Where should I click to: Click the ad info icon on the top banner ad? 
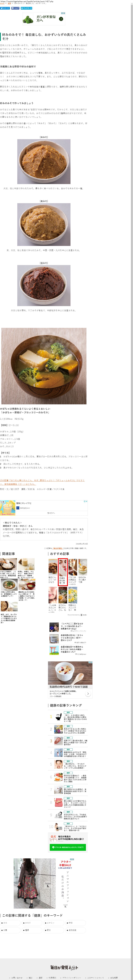[62, 13]
